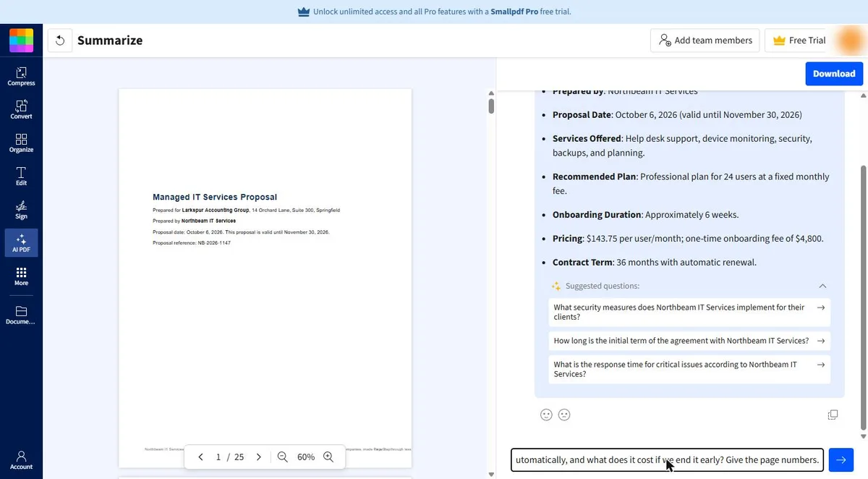Send the chat question
868x479 pixels.
tap(841, 459)
